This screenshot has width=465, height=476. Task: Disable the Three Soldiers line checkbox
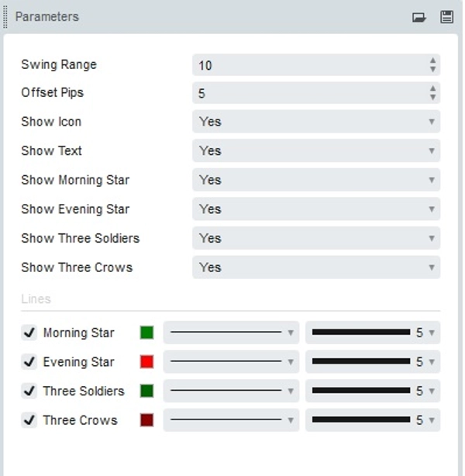(29, 391)
